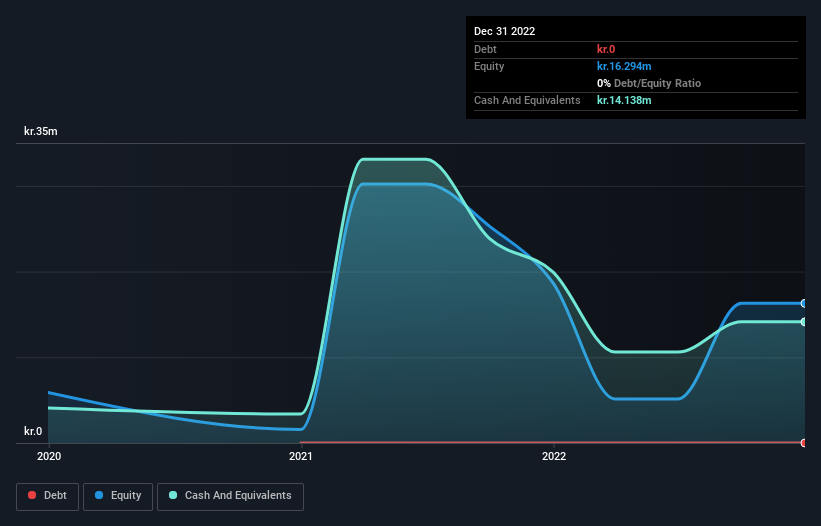821x526 pixels.
Task: Click the Debt value kr.0 in tooltip
Action: point(606,49)
